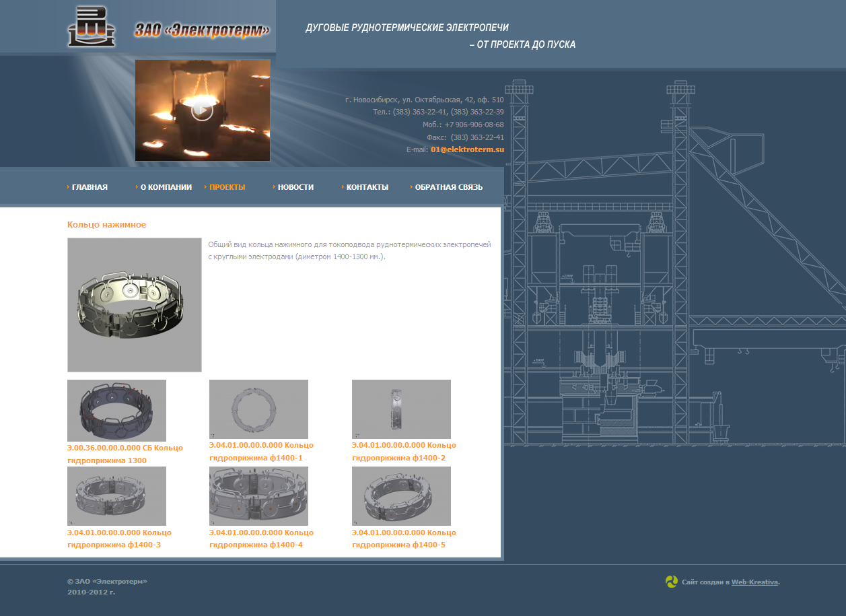Enlarge the main pressure ring image

pos(135,304)
